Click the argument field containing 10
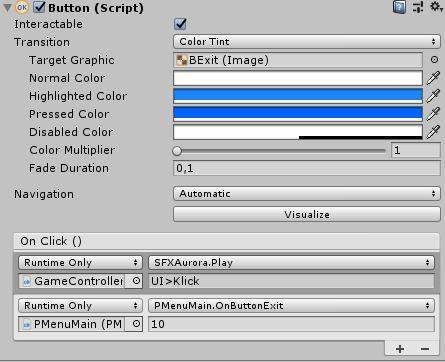 291,324
